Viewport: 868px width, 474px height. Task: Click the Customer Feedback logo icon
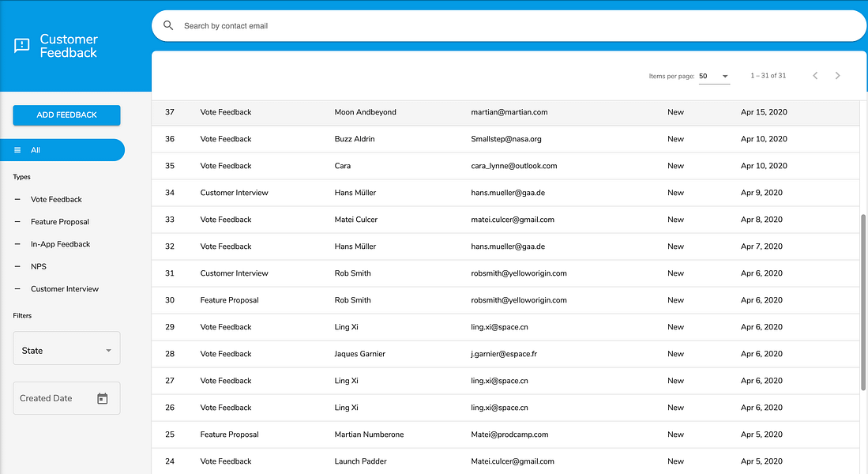(21, 45)
